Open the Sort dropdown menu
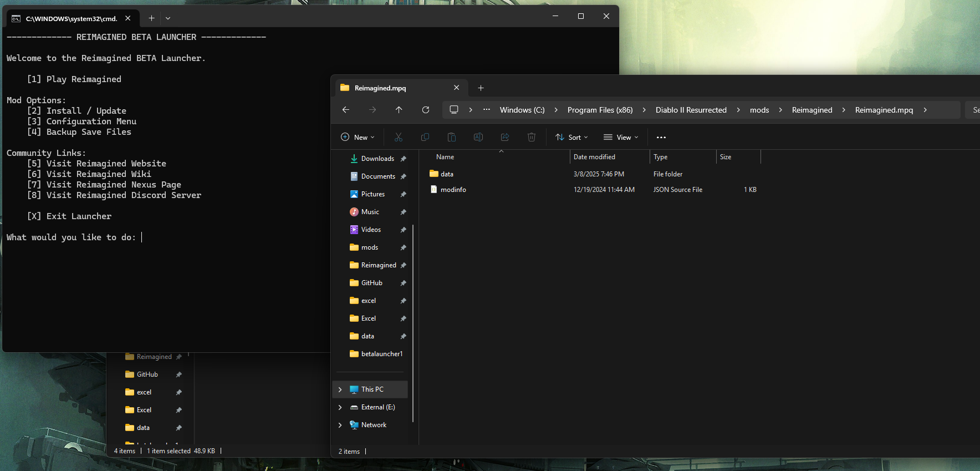The width and height of the screenshot is (980, 471). [571, 137]
